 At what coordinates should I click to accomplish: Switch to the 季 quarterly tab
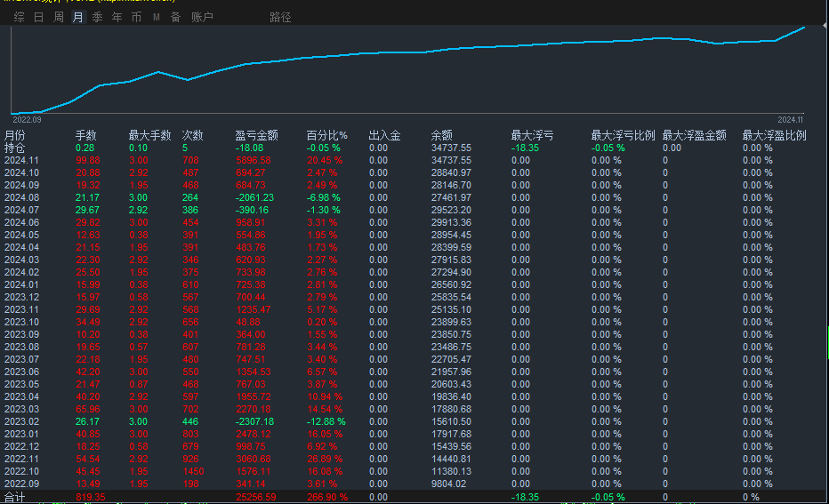pos(97,18)
